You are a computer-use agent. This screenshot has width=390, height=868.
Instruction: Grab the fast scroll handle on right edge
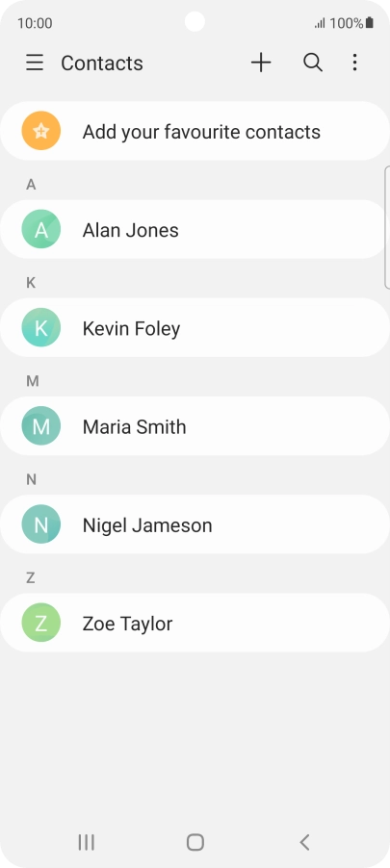pos(387,227)
